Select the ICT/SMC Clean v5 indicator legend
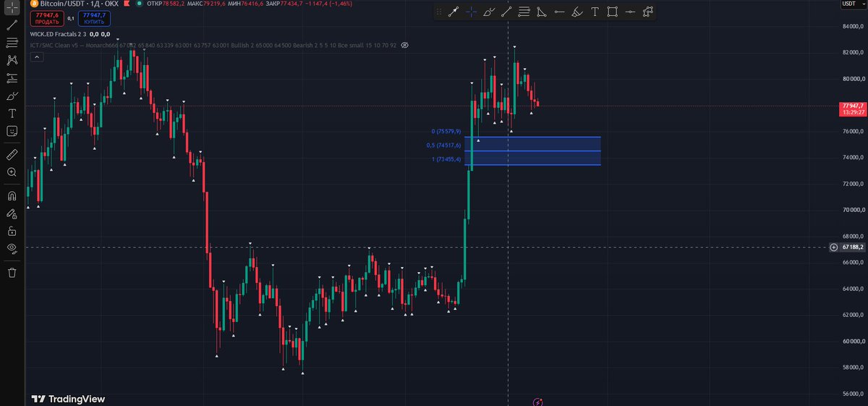Viewport: 868px width, 406px height. click(213, 45)
